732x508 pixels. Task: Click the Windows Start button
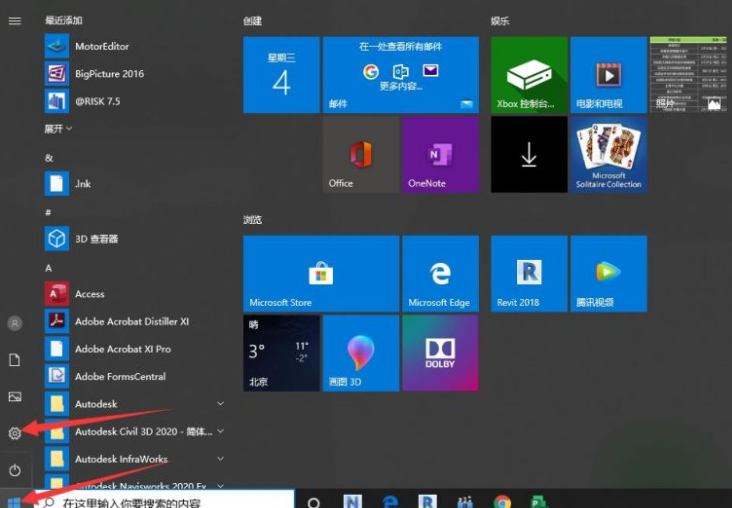point(14,501)
